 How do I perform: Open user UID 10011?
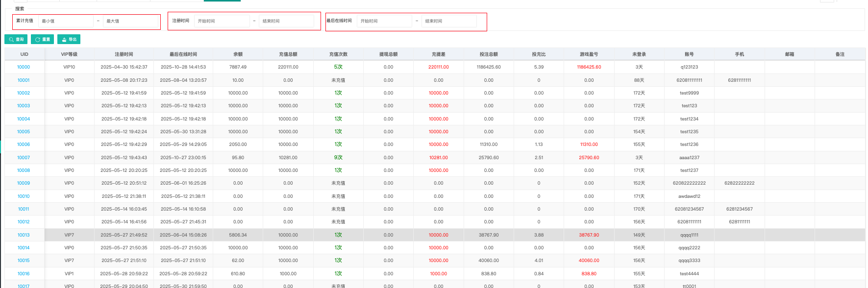[x=24, y=209]
